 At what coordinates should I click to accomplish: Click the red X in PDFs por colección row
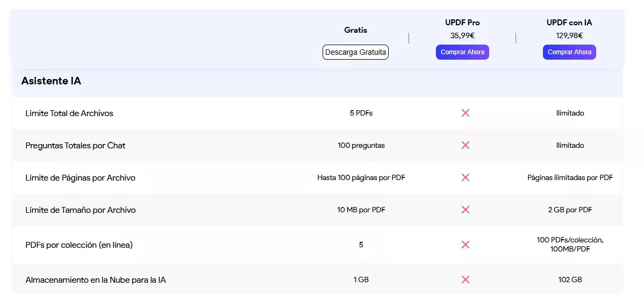tap(466, 245)
